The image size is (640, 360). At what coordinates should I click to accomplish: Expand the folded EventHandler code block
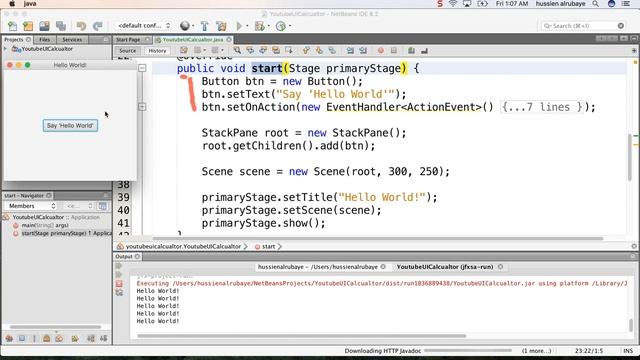pyautogui.click(x=142, y=107)
